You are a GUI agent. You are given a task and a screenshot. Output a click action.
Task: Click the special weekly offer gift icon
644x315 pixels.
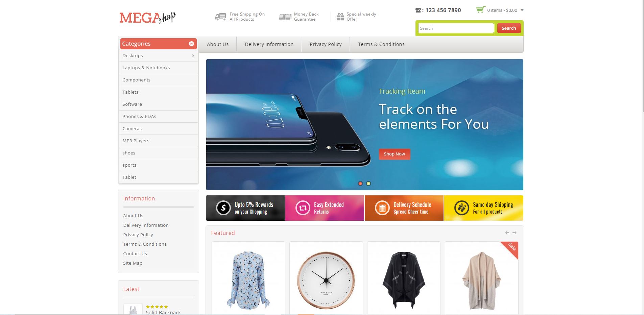click(x=340, y=17)
